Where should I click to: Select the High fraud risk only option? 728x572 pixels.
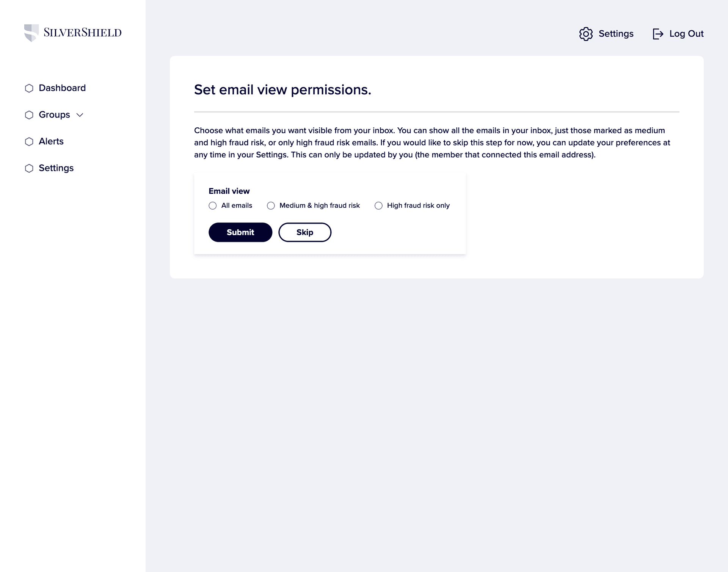point(378,205)
